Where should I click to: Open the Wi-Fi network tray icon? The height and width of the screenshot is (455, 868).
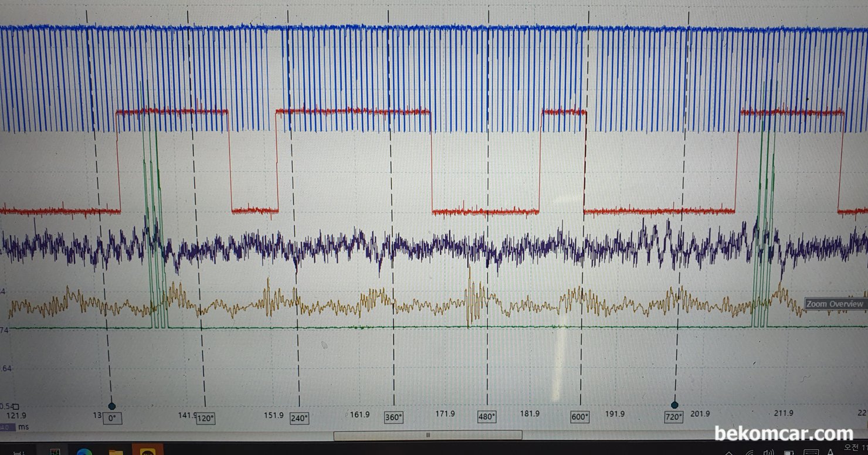tap(750, 452)
